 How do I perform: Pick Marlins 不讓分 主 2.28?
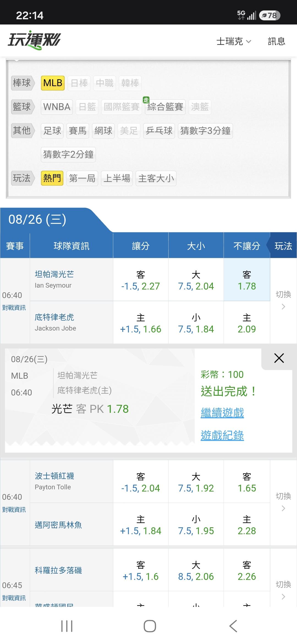click(x=247, y=524)
